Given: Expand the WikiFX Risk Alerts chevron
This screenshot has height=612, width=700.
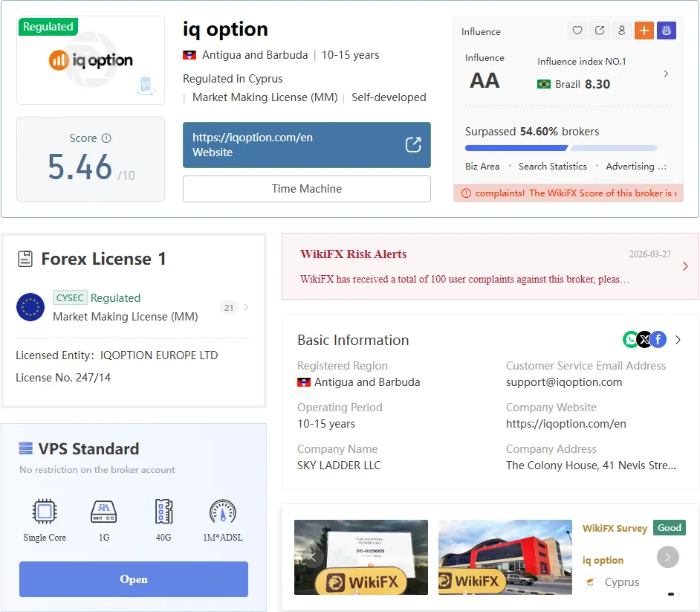Looking at the screenshot, I should click(x=685, y=266).
